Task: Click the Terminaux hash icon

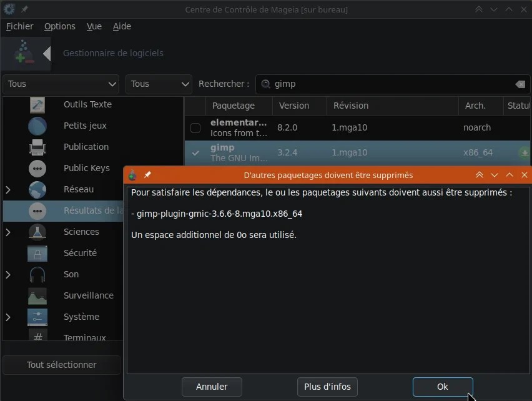Action: coord(37,337)
